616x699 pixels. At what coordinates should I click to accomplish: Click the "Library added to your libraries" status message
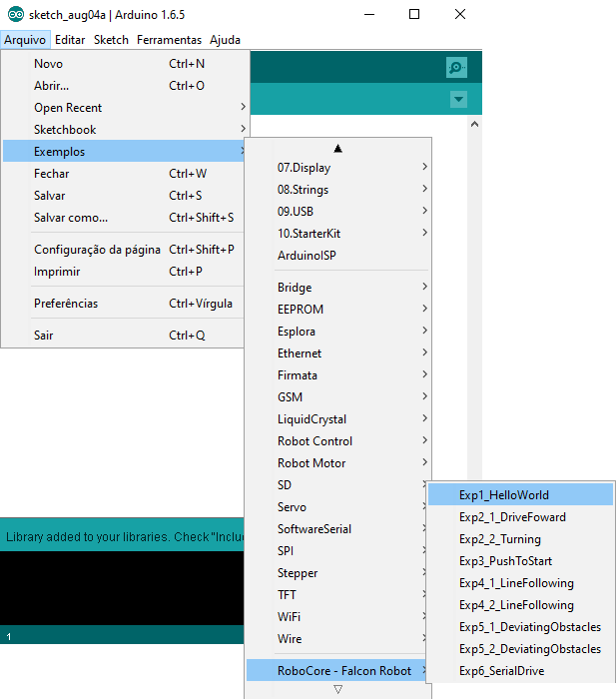pos(125,537)
